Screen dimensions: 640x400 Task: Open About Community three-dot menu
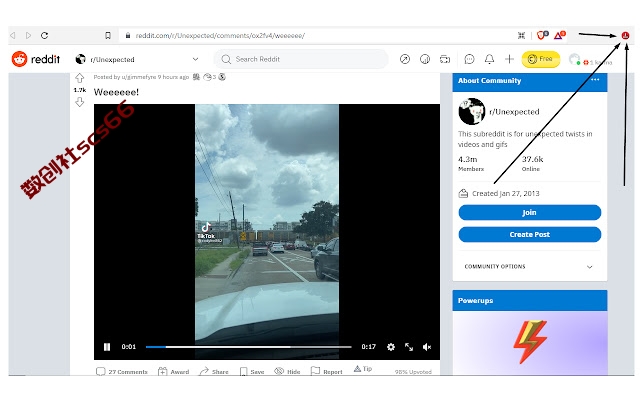pyautogui.click(x=595, y=80)
